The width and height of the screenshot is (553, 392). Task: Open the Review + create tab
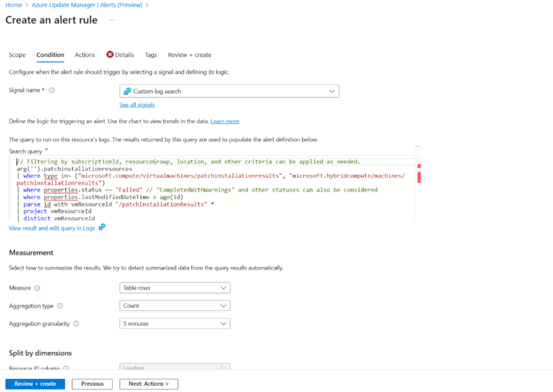pos(189,54)
